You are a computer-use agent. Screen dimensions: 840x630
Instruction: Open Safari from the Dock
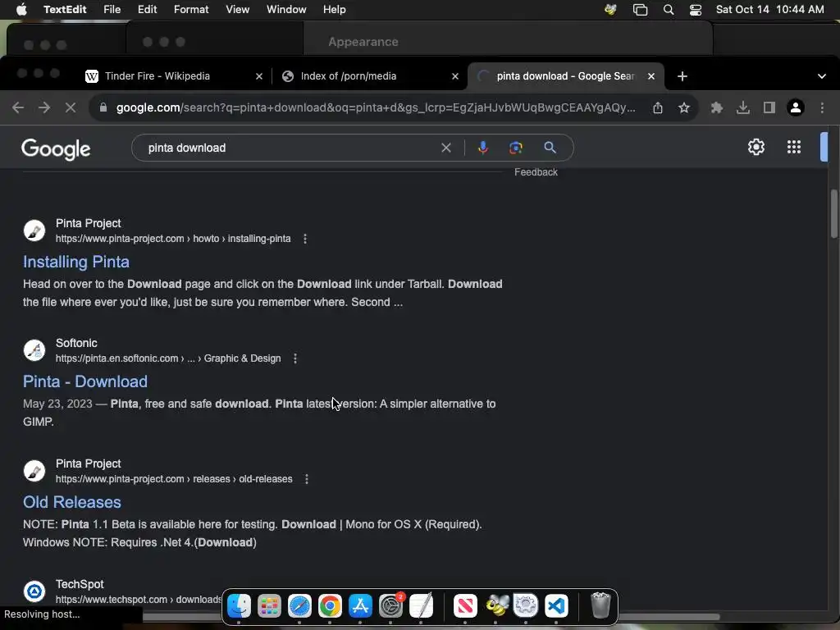[299, 606]
